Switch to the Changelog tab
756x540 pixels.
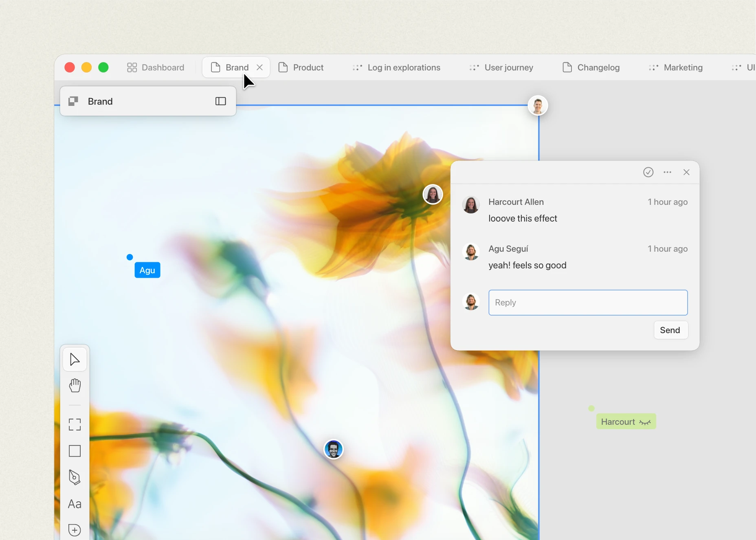tap(591, 67)
